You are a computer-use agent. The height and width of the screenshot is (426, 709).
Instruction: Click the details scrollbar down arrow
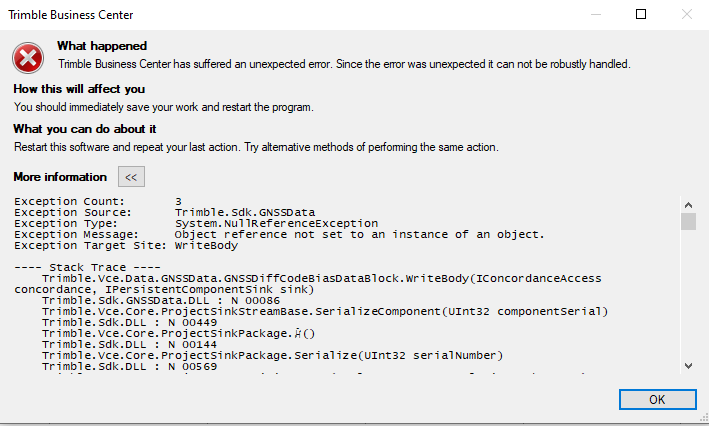click(x=687, y=366)
